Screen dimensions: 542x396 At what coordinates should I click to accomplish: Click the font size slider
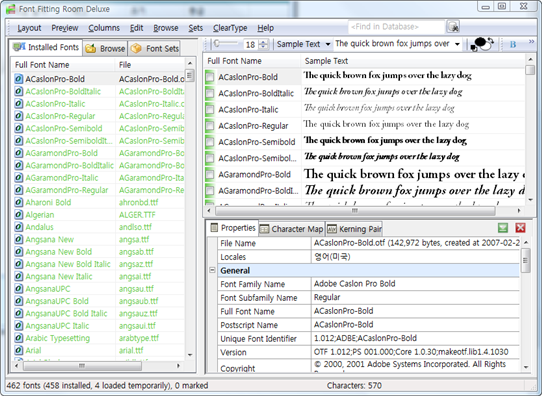pos(225,44)
